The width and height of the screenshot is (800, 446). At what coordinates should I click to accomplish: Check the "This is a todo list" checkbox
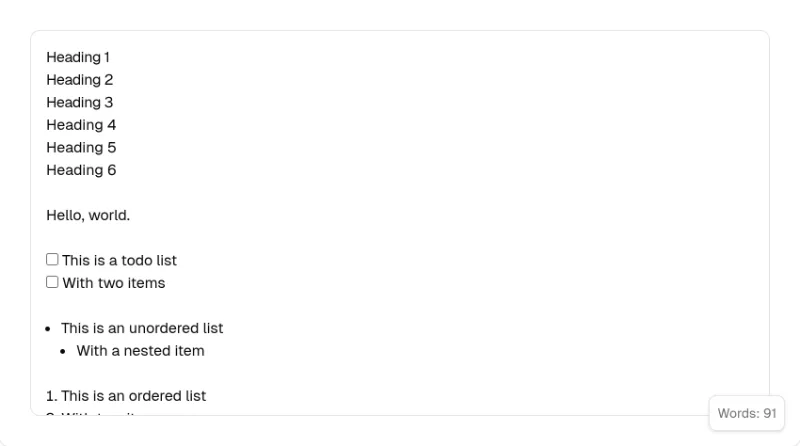tap(52, 259)
